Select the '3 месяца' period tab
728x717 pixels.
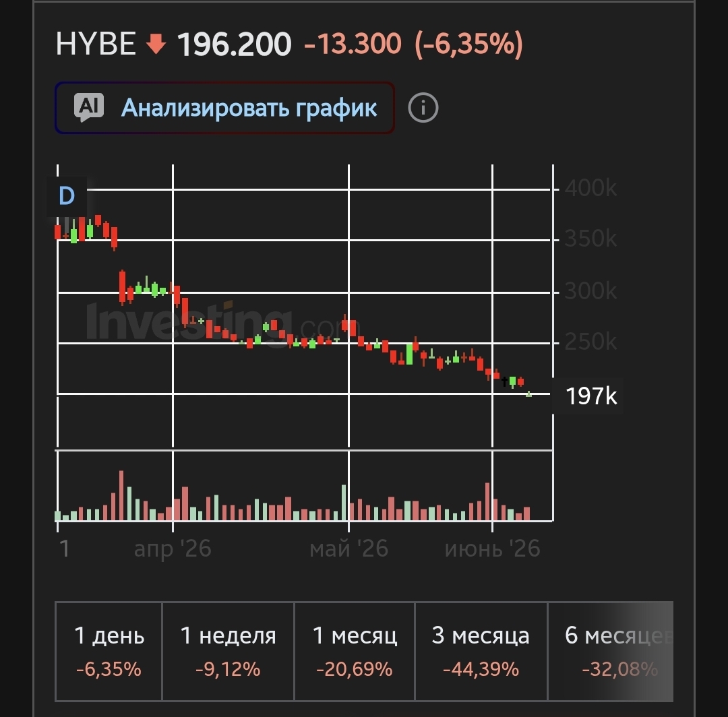point(481,651)
